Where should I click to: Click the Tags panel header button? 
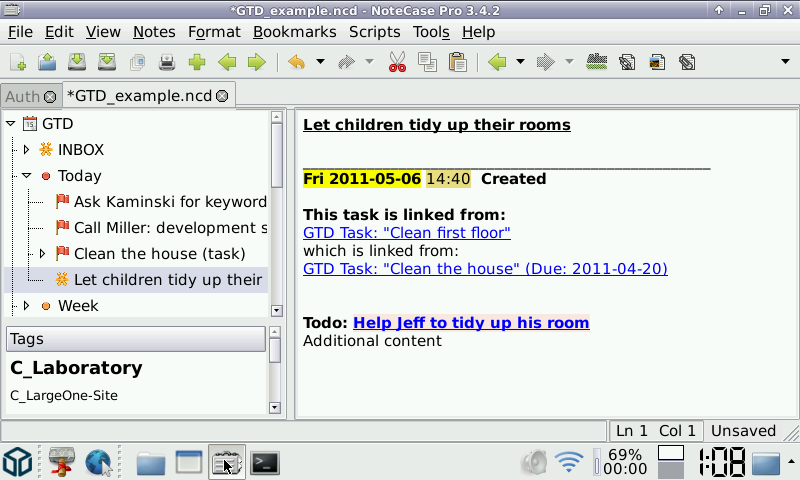coord(135,339)
